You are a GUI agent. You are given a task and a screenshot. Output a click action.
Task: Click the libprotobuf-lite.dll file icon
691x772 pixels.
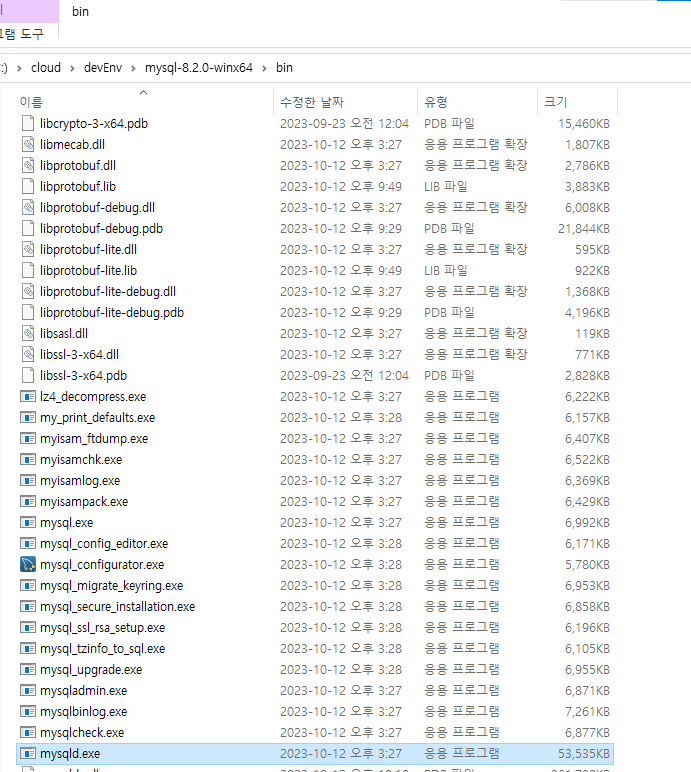28,250
